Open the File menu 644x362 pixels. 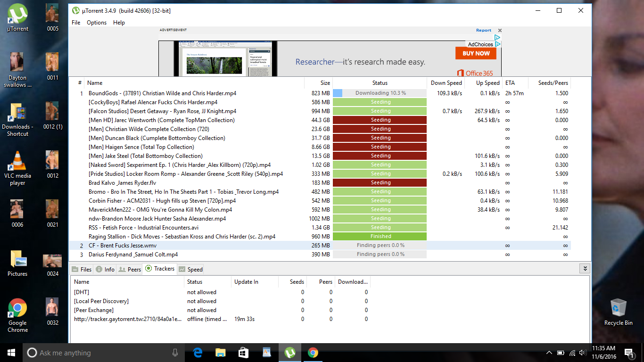[76, 23]
